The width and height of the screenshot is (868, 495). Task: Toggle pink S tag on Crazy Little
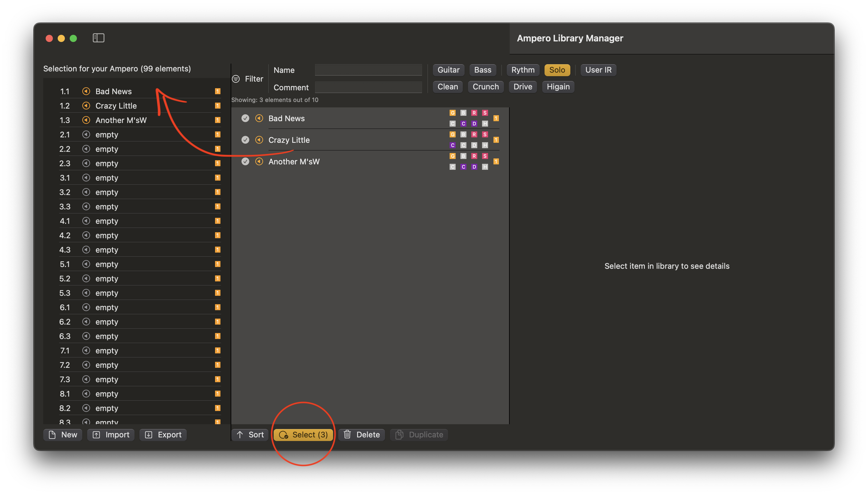coord(485,134)
